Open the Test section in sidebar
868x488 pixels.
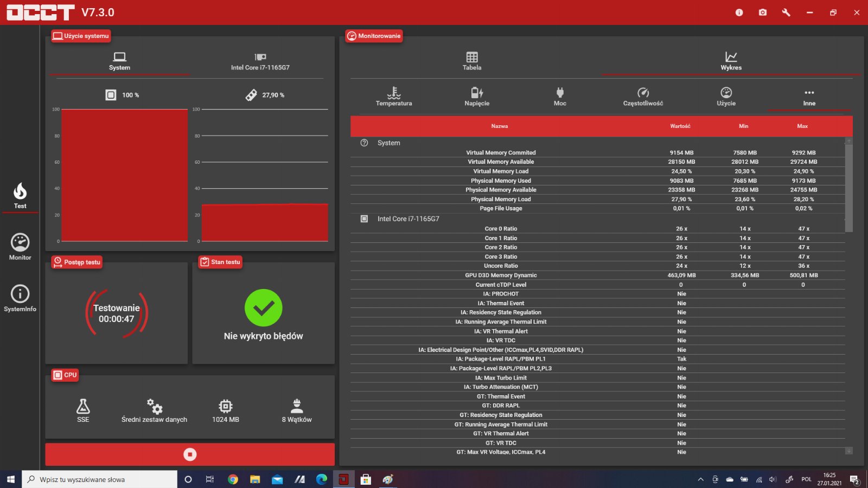click(x=20, y=196)
